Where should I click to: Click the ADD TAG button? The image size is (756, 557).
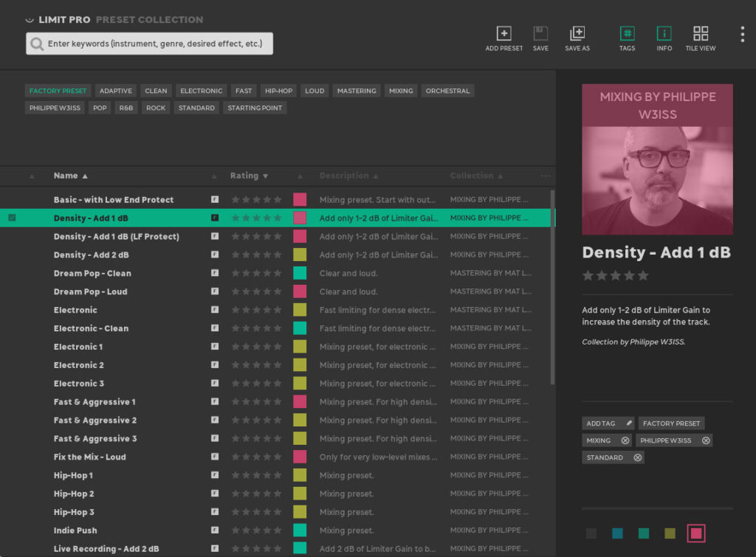pyautogui.click(x=608, y=423)
